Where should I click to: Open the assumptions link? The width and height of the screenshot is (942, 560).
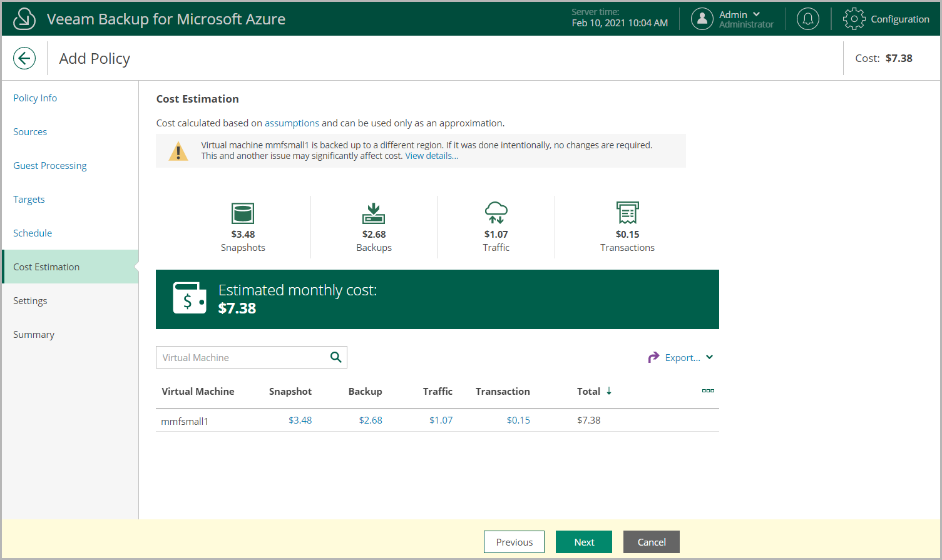point(292,123)
